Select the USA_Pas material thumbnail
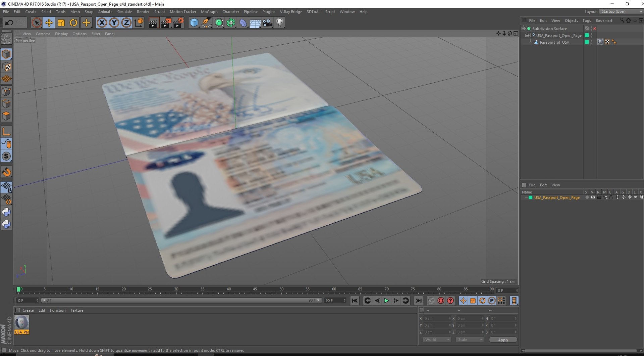Screen dimensions: 644x356 click(x=22, y=324)
